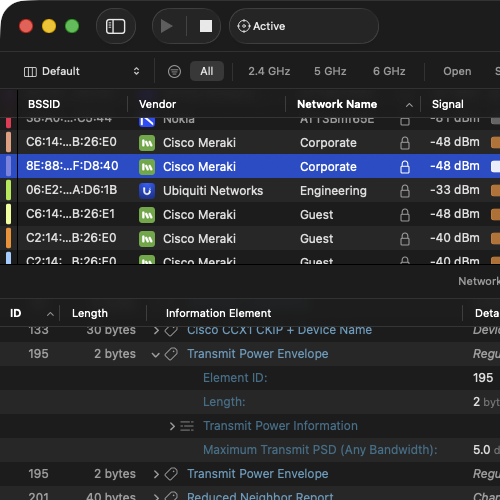Select the 5 GHz filter
The height and width of the screenshot is (500, 500).
pos(330,71)
